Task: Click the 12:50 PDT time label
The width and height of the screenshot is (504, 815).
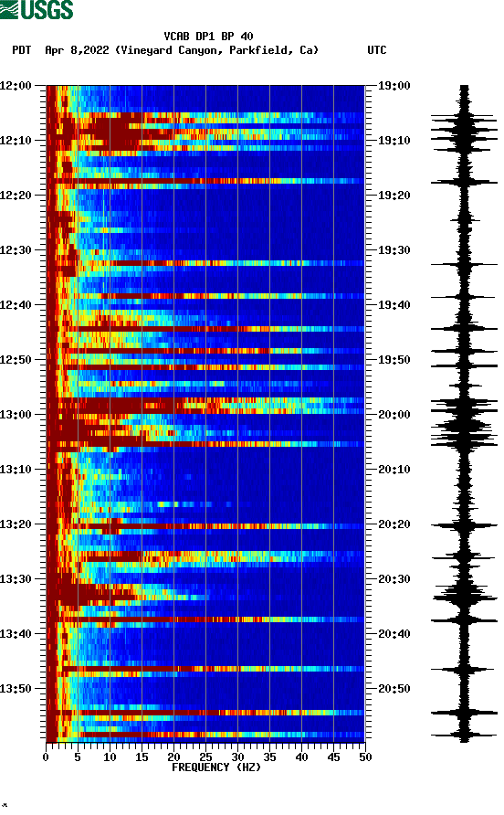Action: click(16, 360)
